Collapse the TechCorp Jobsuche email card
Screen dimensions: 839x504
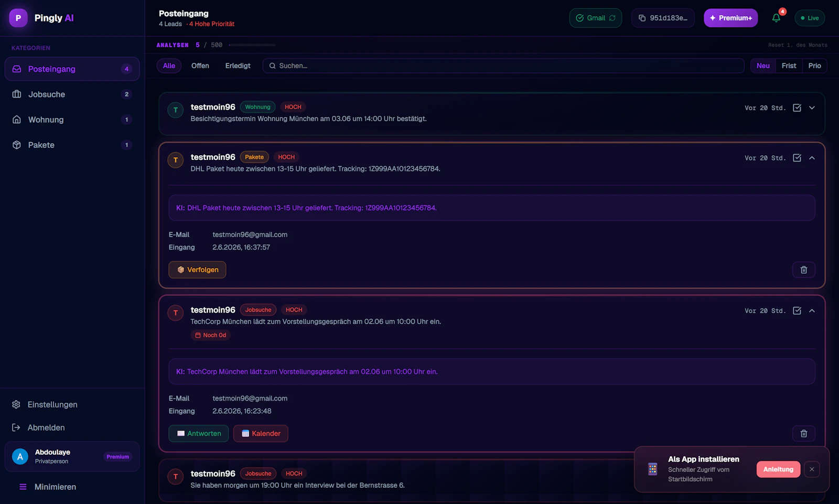pyautogui.click(x=812, y=310)
